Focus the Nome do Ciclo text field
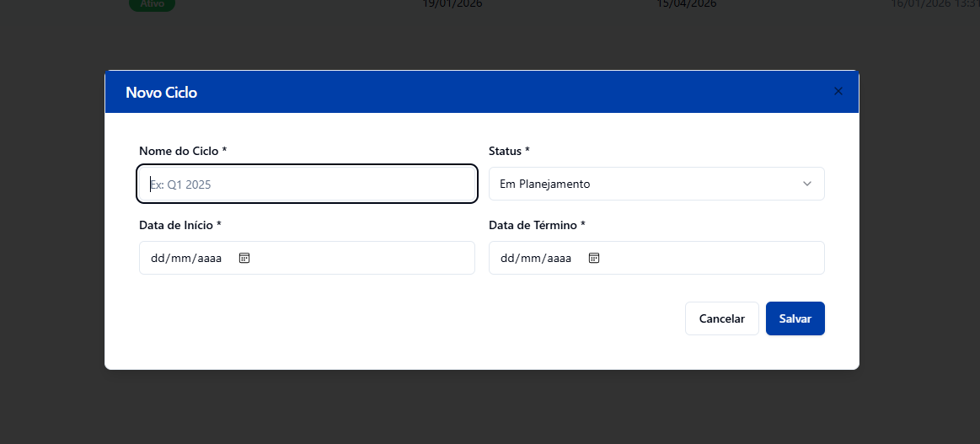Screen dimensions: 980x444 click(x=308, y=184)
